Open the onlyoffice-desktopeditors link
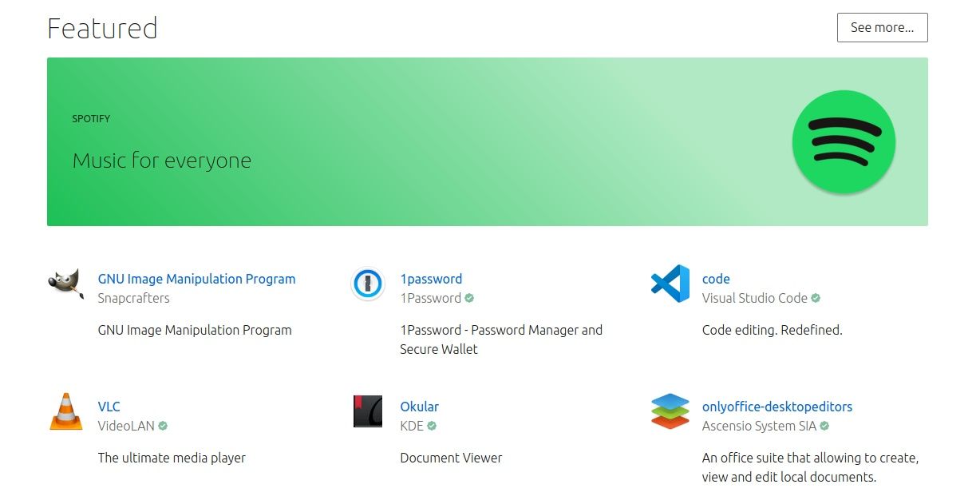The height and width of the screenshot is (504, 980). [x=776, y=407]
